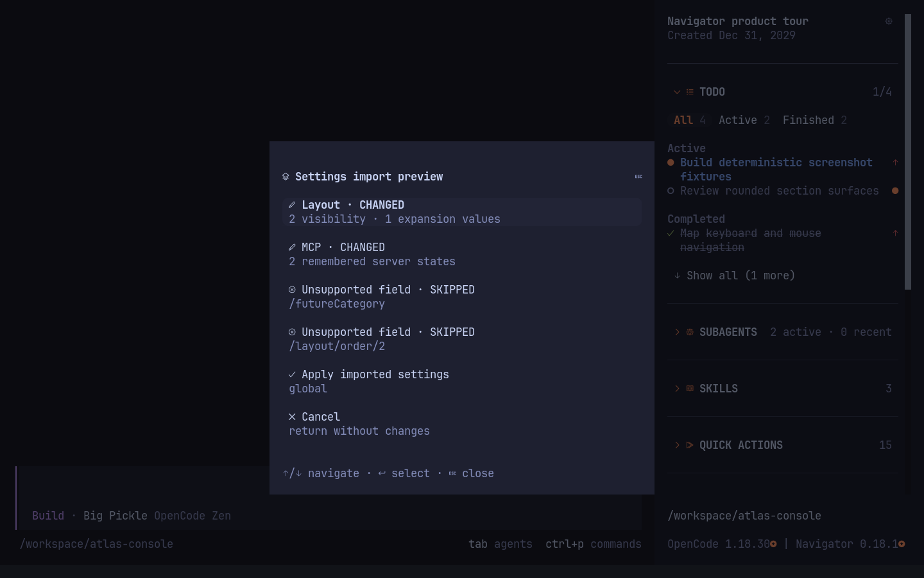
Task: Click the up arrow beside Map keyboard todo
Action: coord(895,233)
